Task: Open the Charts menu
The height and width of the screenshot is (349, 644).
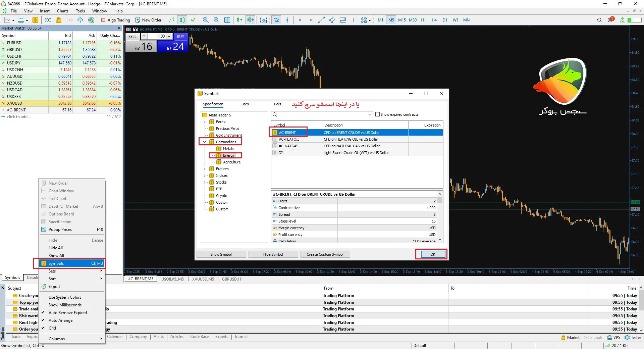Action: pyautogui.click(x=62, y=11)
